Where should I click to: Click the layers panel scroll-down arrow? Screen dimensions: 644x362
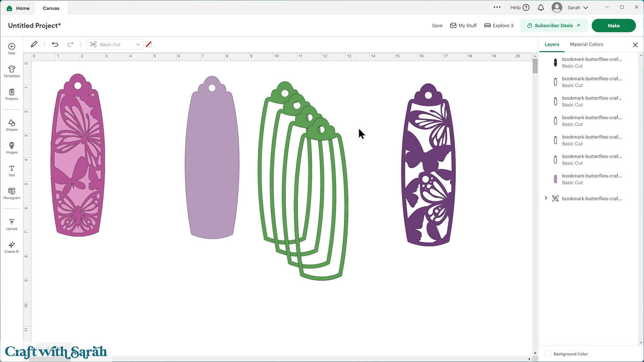click(641, 343)
